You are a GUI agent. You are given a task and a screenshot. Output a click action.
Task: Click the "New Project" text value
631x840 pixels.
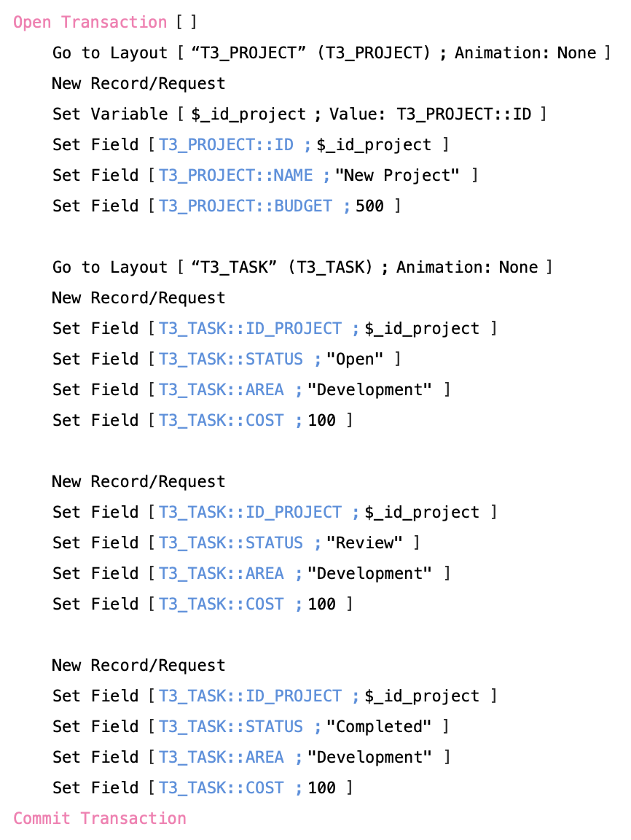coord(402,175)
